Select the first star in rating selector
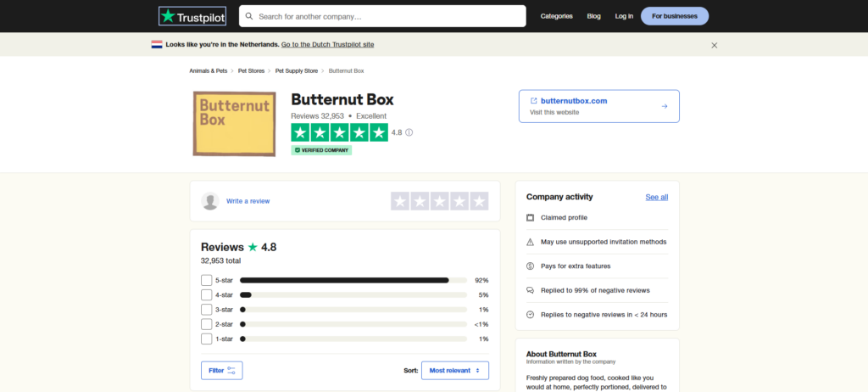Viewport: 868px width, 392px height. tap(400, 201)
